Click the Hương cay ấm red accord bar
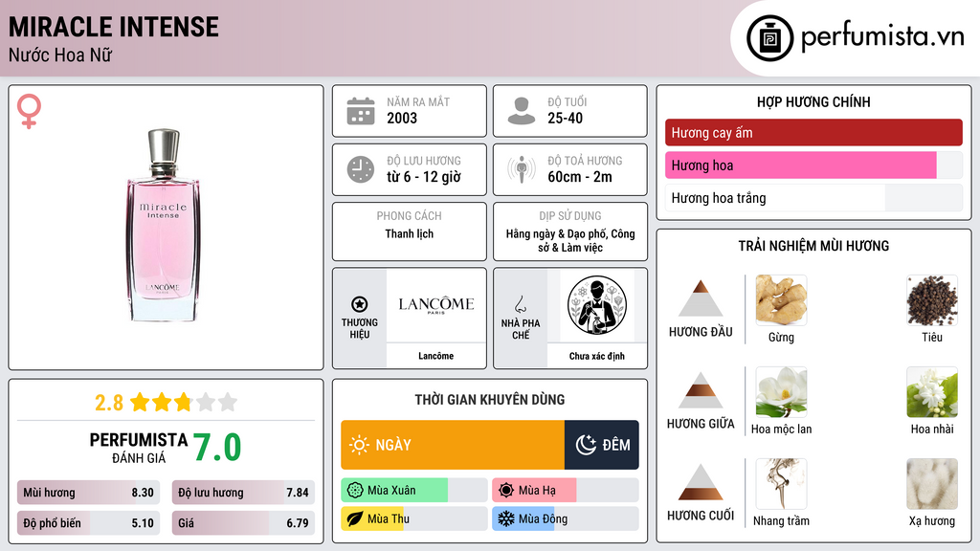980x551 pixels. 813,132
